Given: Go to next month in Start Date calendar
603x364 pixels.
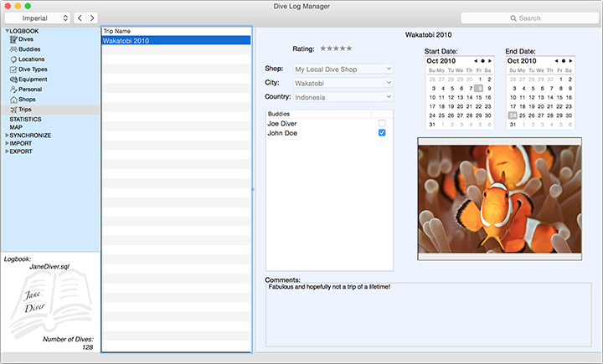Looking at the screenshot, I should [x=490, y=61].
